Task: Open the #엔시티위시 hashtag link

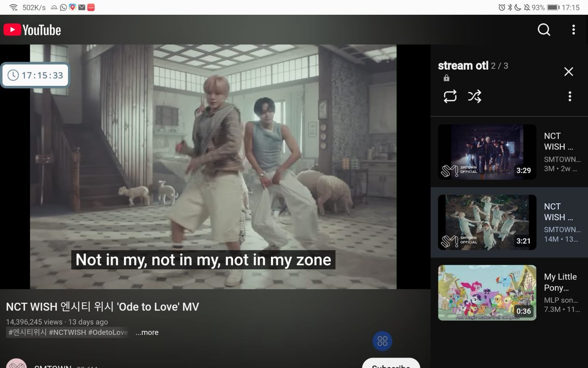Action: click(x=27, y=332)
